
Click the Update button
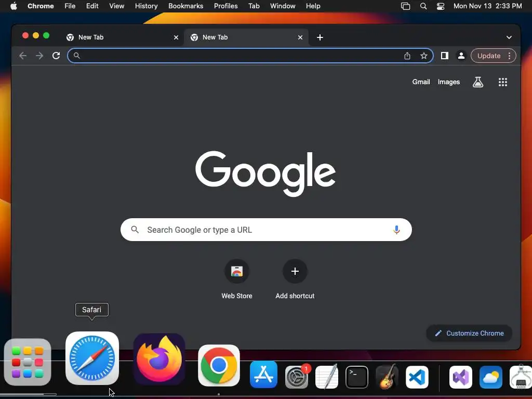(x=489, y=56)
